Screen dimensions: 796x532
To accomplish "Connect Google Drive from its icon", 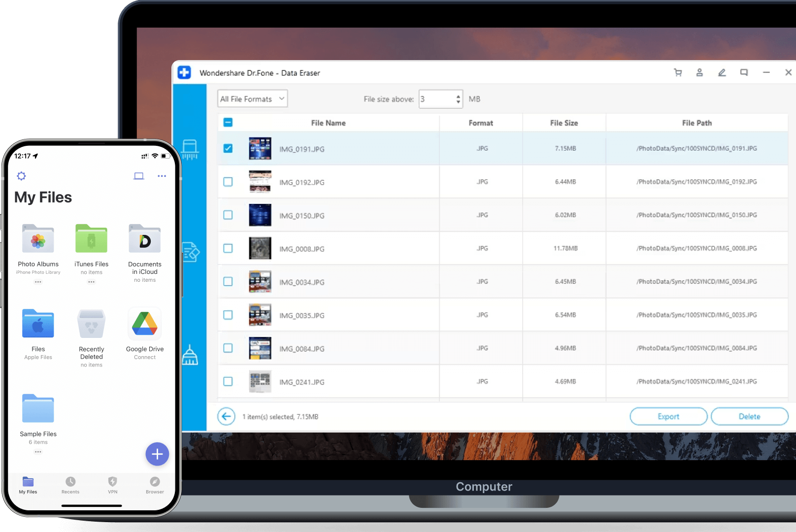I will coord(145,324).
